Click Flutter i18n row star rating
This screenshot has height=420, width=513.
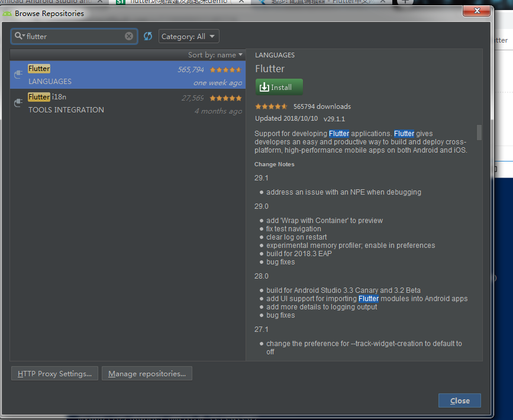pos(226,98)
